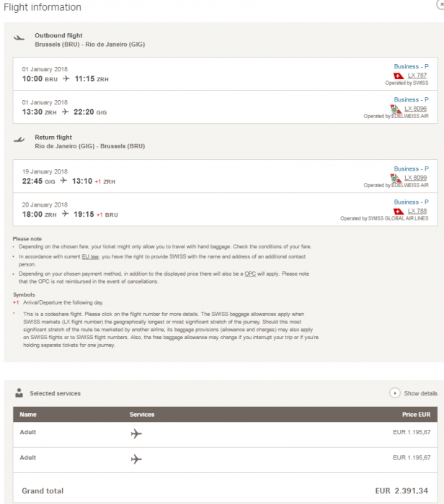
Task: Click plane arrow between BRU and ZRH on 01 January
Action: [66, 78]
